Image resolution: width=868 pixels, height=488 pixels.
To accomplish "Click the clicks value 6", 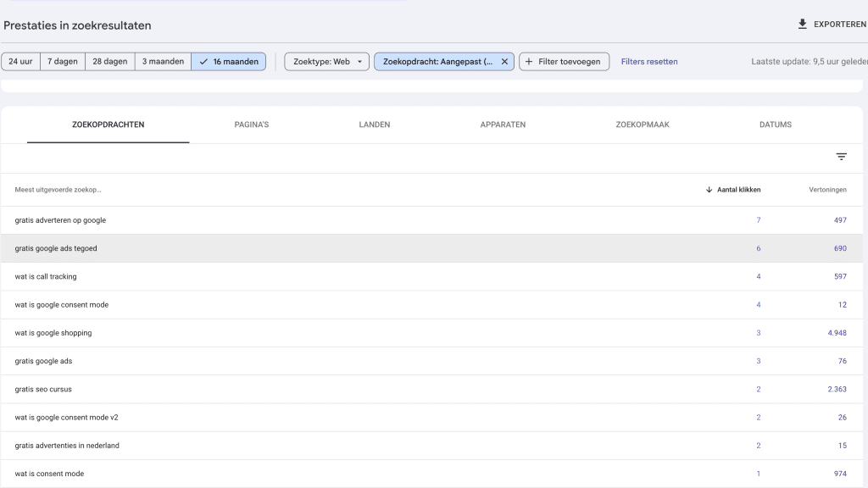I will [x=759, y=248].
